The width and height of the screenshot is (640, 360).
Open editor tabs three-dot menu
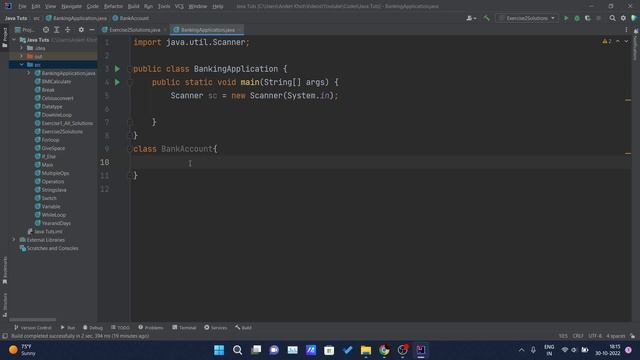[x=626, y=30]
